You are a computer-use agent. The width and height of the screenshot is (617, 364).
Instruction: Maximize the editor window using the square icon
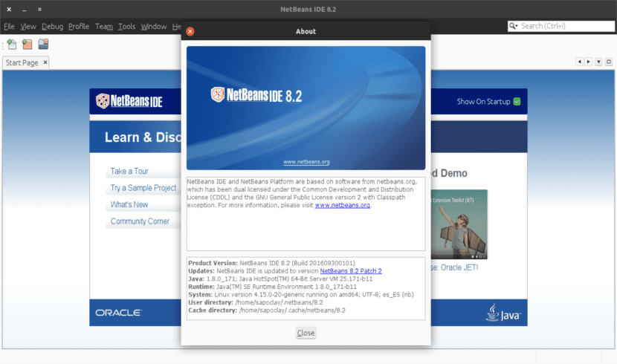tap(609, 62)
